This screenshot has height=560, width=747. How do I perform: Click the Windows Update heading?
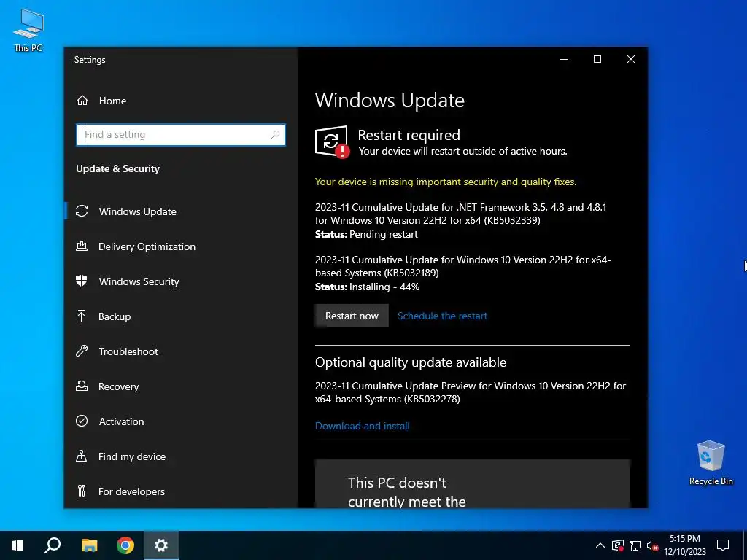[x=390, y=101]
